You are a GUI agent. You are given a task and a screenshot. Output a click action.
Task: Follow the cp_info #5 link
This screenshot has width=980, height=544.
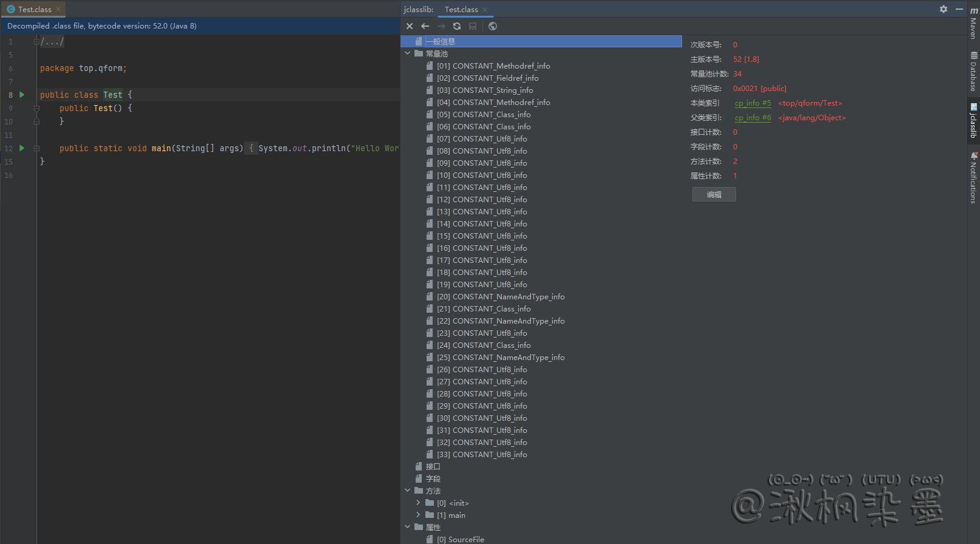point(752,103)
